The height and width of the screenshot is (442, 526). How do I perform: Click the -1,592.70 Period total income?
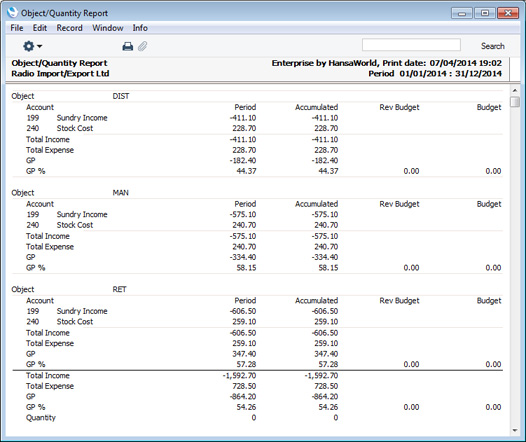[240, 376]
